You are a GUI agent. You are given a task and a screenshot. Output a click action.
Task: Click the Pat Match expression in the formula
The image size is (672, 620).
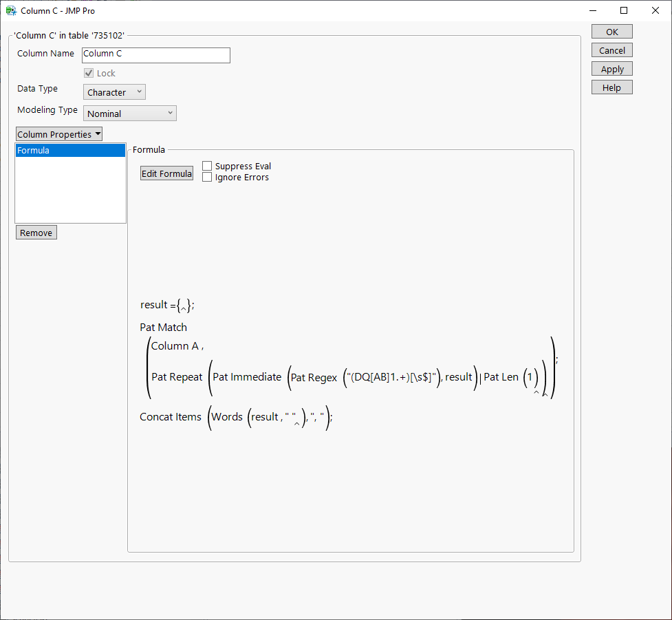click(163, 327)
